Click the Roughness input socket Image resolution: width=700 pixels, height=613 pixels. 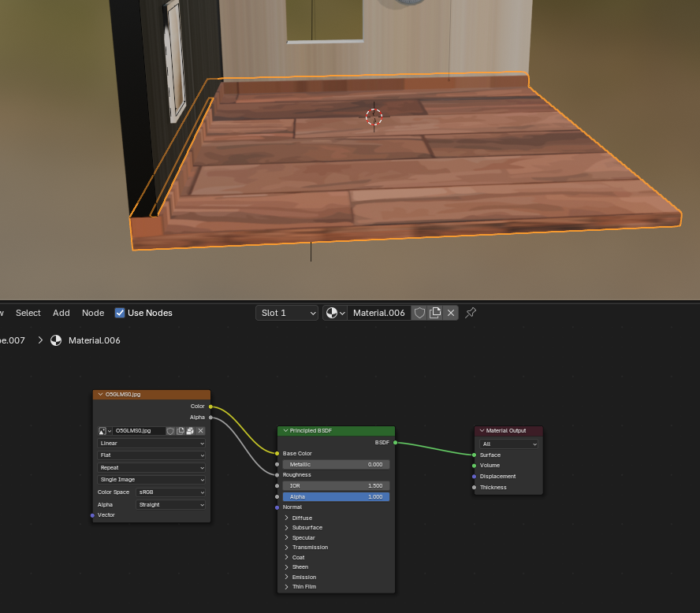[277, 475]
